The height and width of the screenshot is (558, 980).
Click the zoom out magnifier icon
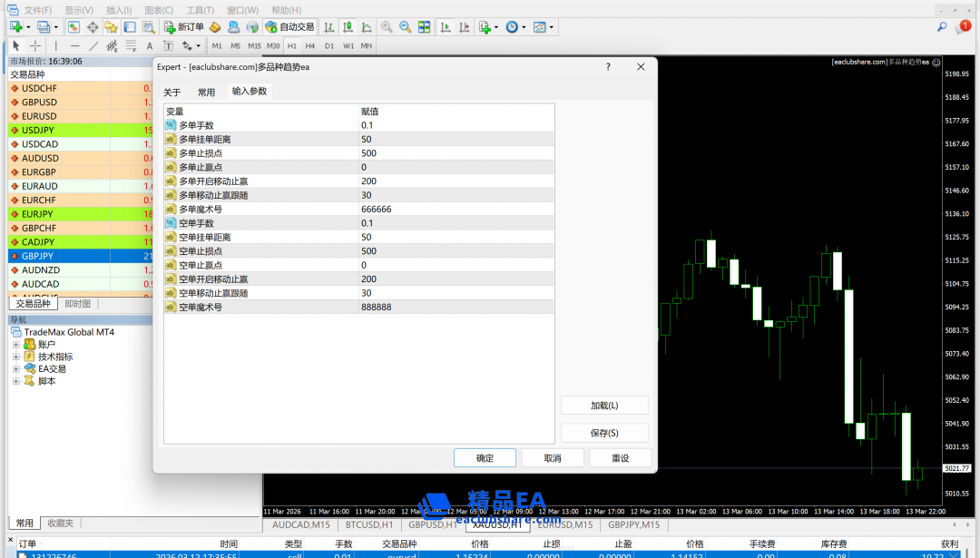pos(405,27)
